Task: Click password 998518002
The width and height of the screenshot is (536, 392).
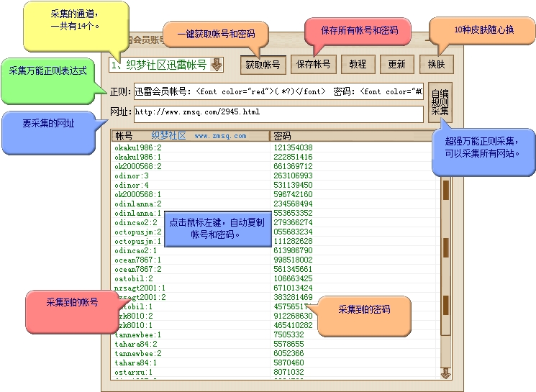Action: (293, 260)
